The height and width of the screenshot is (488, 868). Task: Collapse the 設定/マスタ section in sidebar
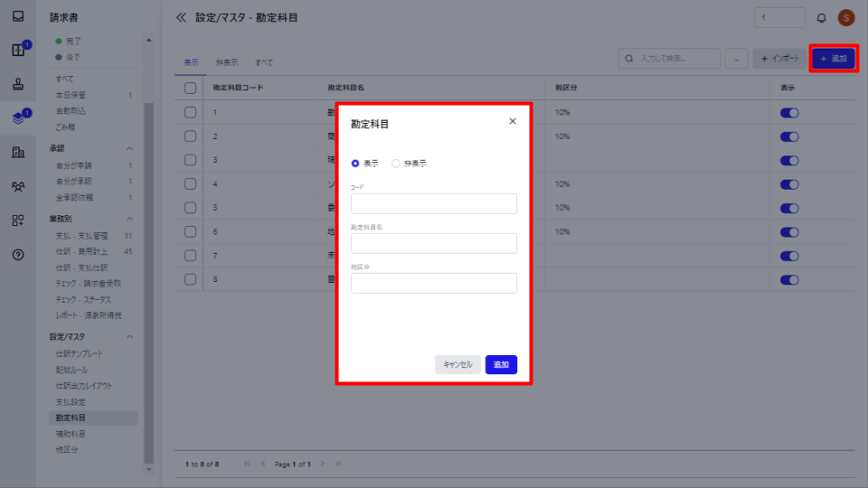click(x=129, y=336)
